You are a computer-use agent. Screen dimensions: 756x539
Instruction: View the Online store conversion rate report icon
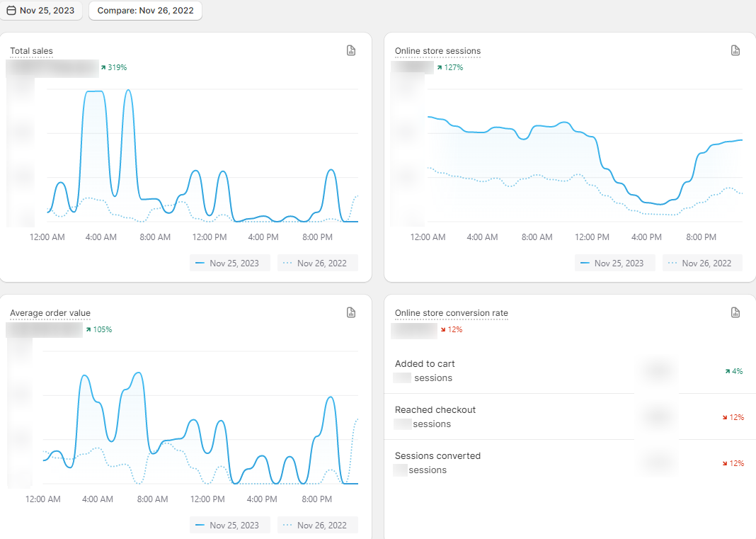pos(735,312)
